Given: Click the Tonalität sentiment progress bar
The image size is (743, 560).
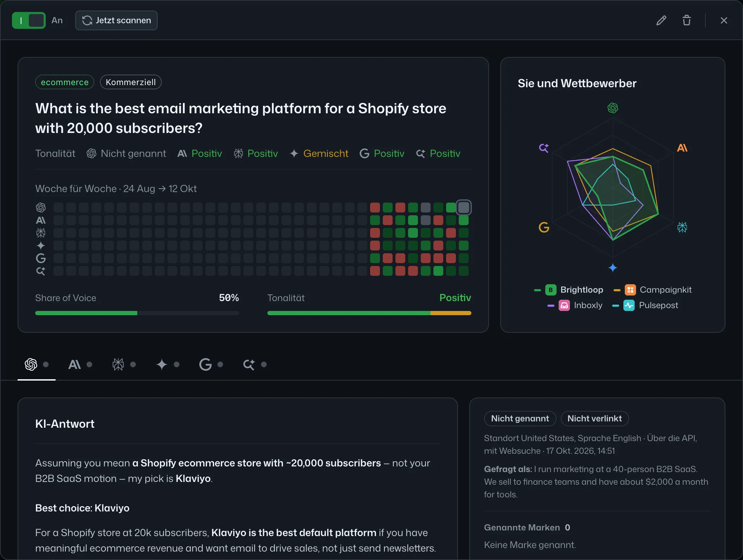Looking at the screenshot, I should pos(369,313).
